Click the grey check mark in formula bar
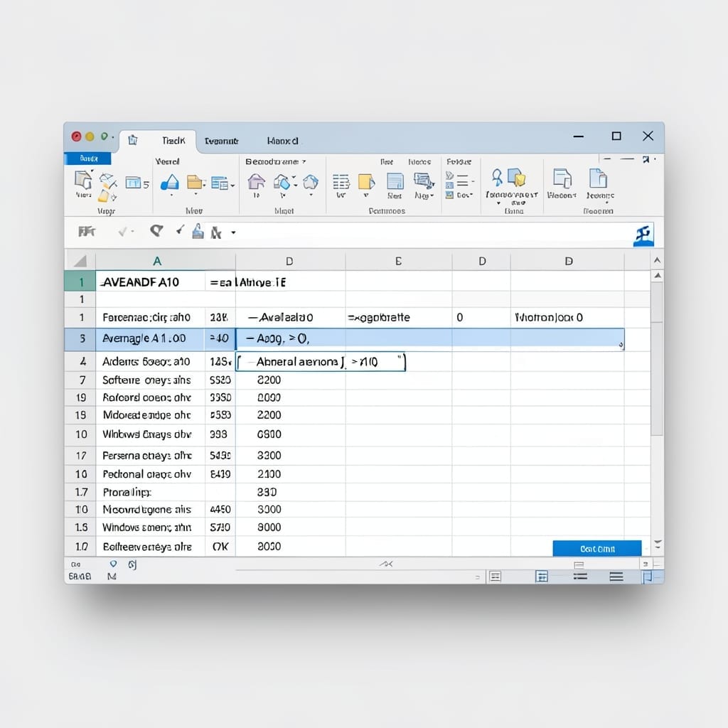Viewport: 728px width, 728px height. [x=122, y=231]
